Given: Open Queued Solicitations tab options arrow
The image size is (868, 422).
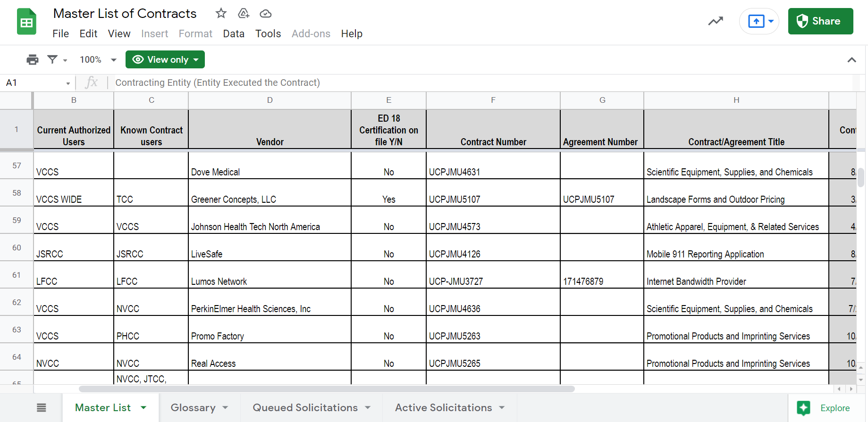Looking at the screenshot, I should (368, 407).
